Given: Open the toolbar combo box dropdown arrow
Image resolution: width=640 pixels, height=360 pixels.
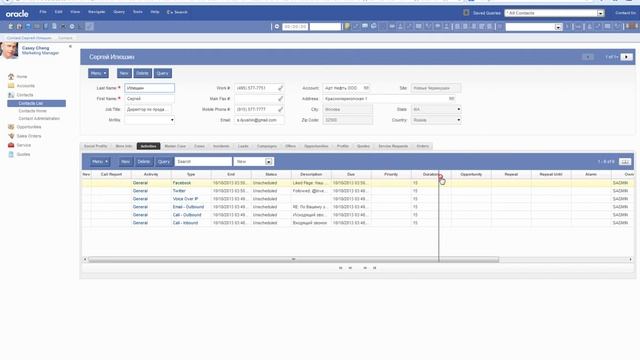Looking at the screenshot, I should pos(558,27).
